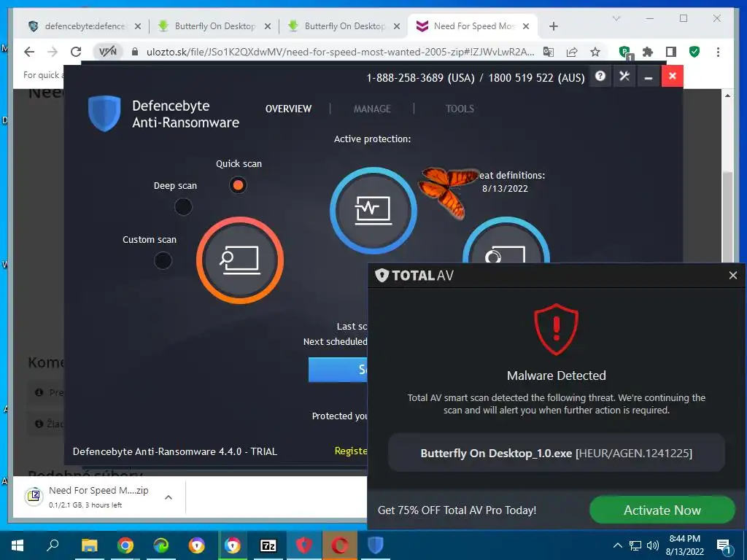
Task: Toggle the browser side panel icon
Action: [671, 52]
